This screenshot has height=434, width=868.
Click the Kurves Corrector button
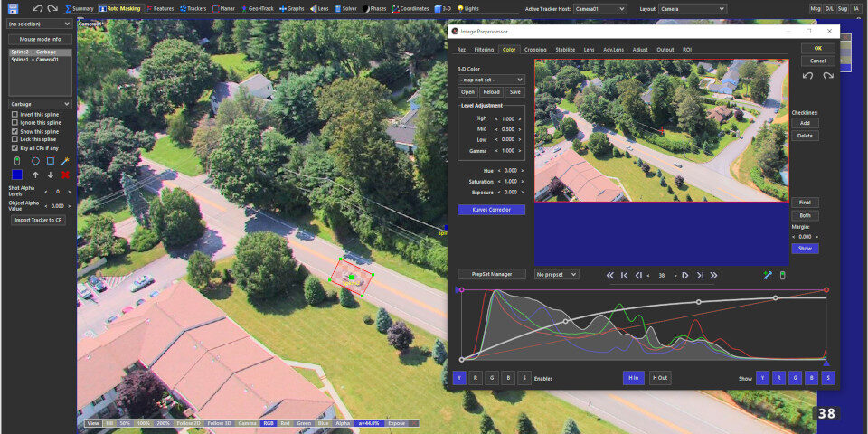(491, 210)
